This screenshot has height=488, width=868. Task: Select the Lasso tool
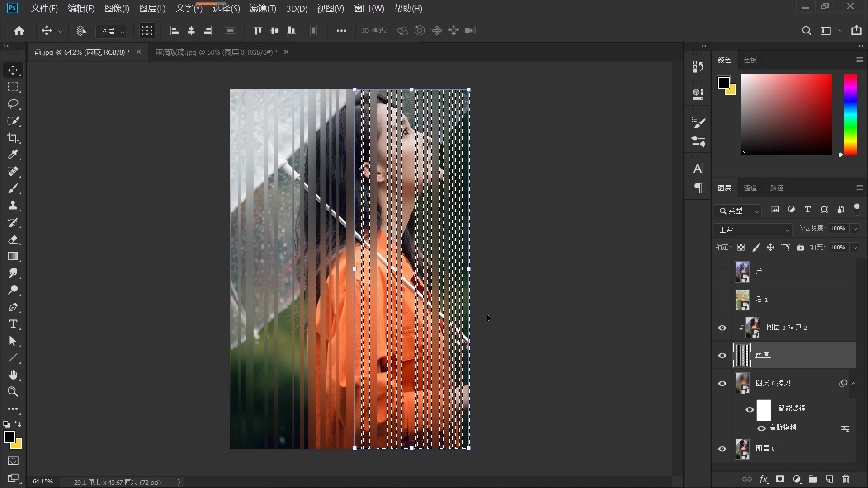(x=13, y=104)
